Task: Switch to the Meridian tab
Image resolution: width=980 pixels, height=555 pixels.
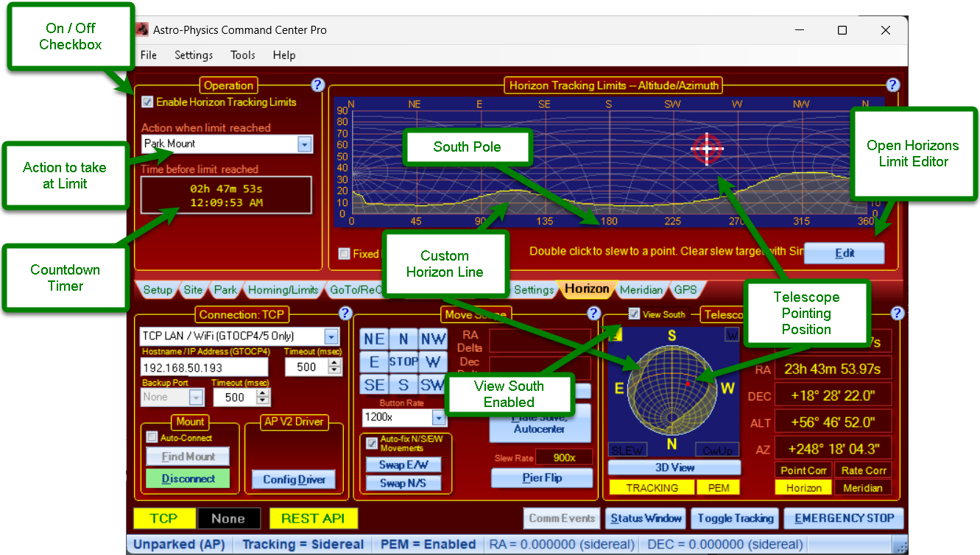Action: (641, 290)
